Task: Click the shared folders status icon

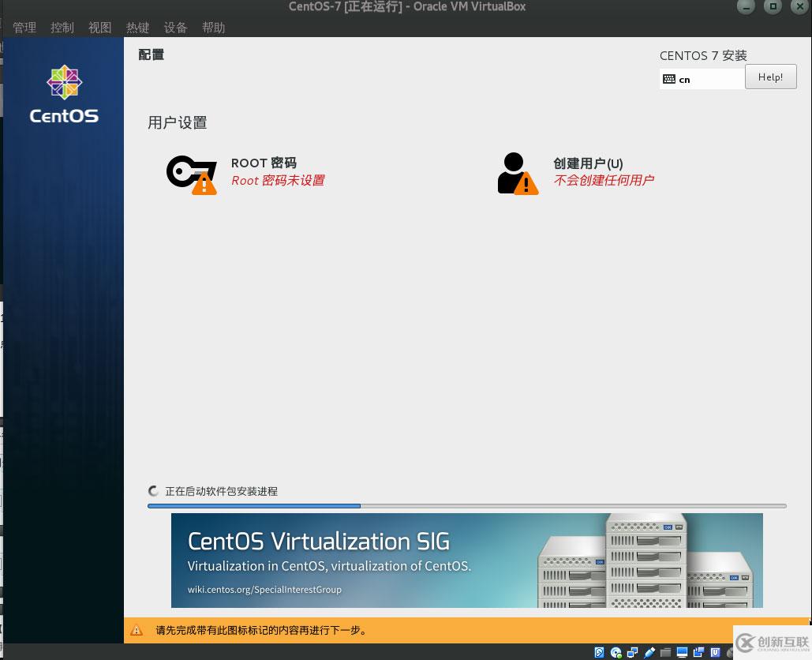Action: (x=665, y=652)
